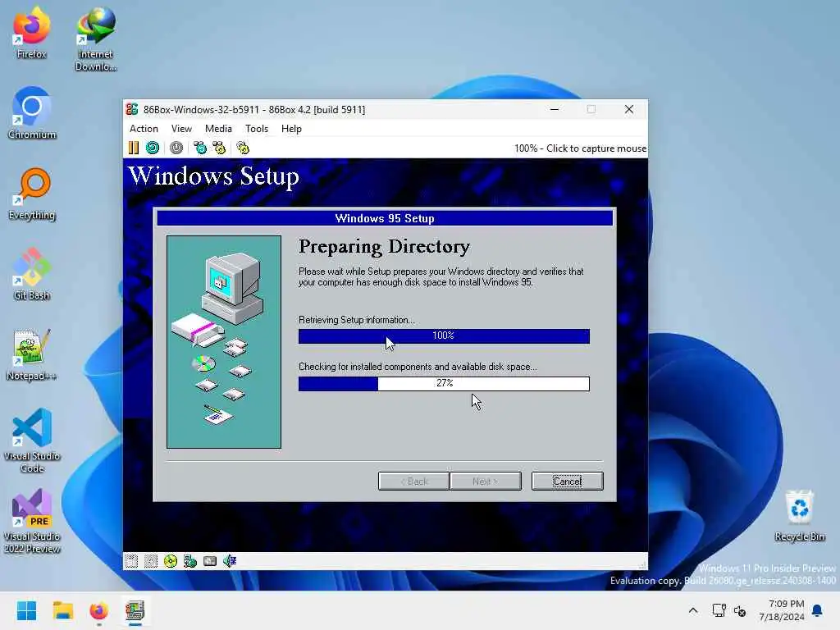Open 86Box settings with the gear icon

(x=243, y=148)
